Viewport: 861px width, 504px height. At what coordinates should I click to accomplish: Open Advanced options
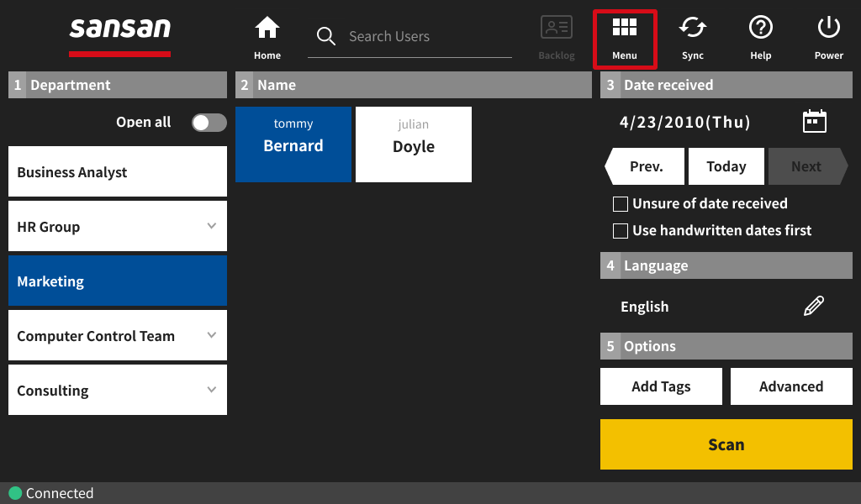point(791,386)
